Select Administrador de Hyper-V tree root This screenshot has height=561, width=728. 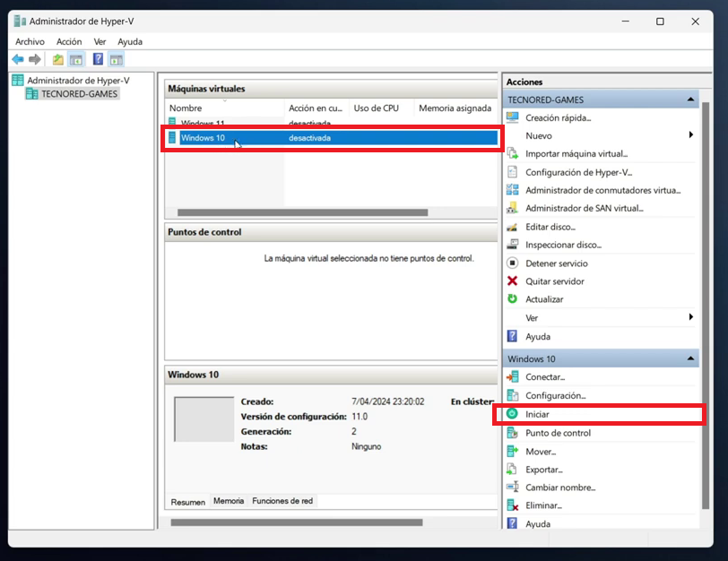click(x=78, y=81)
